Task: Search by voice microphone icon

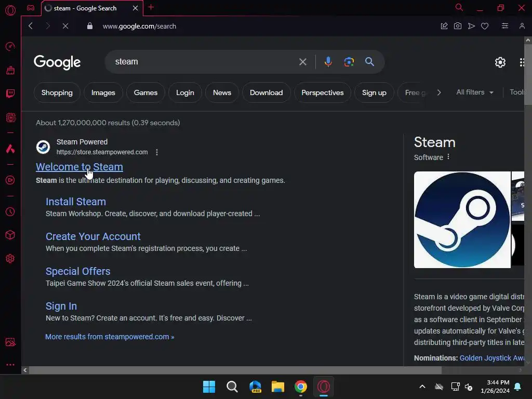Action: click(x=328, y=62)
